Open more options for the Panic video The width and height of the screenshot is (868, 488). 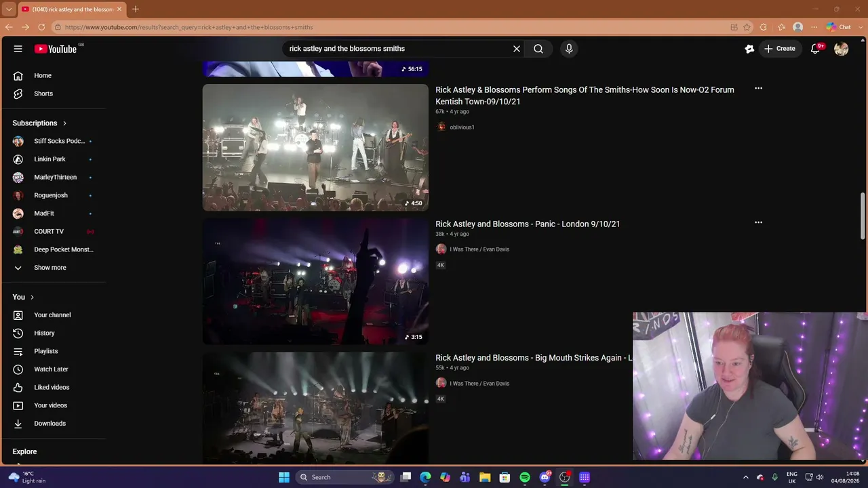click(x=758, y=222)
